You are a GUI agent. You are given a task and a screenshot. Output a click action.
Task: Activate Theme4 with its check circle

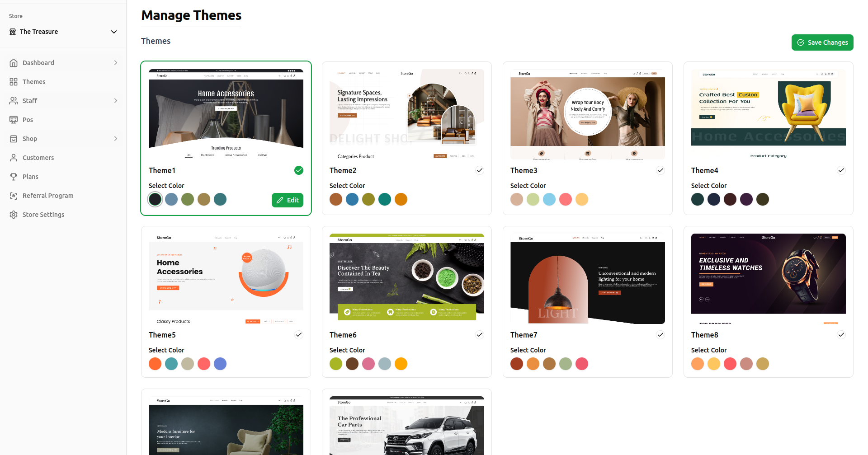841,170
